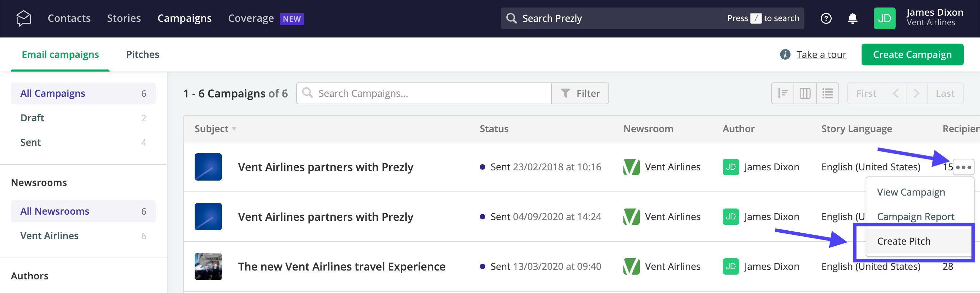Open three-dot menu on first campaign row
The image size is (980, 293).
[x=963, y=167]
